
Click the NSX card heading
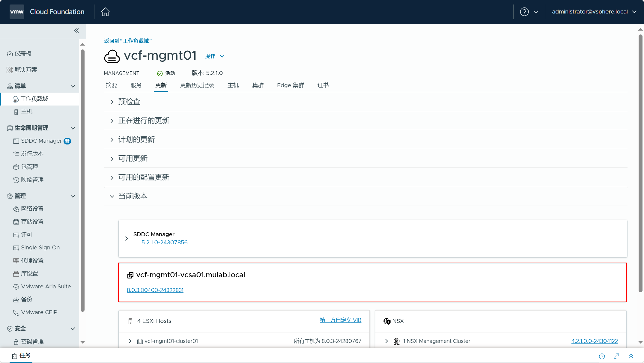coord(398,321)
